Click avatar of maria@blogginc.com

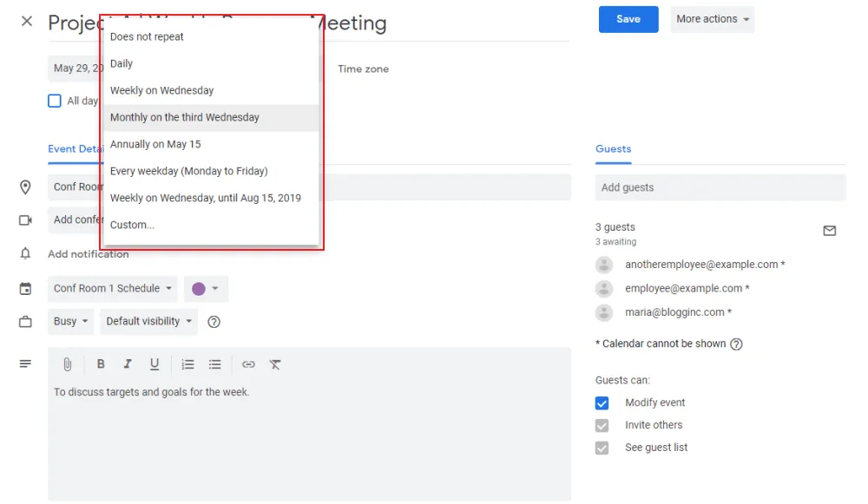(x=604, y=312)
